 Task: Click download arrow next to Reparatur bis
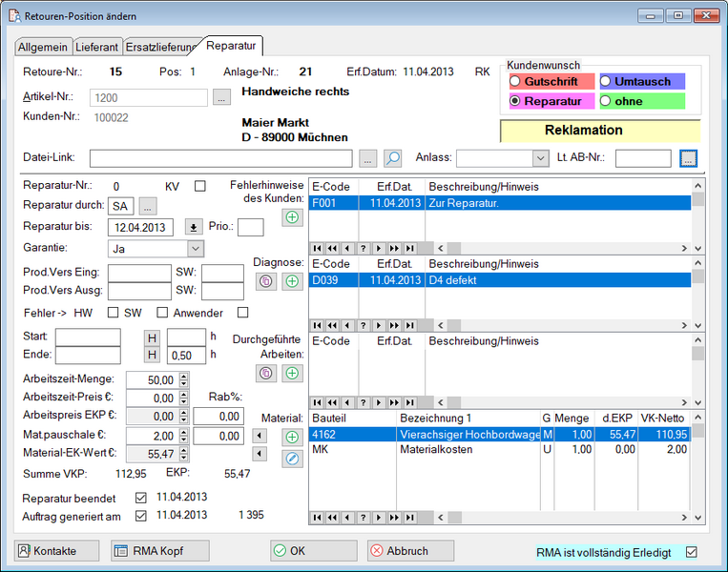[x=194, y=227]
